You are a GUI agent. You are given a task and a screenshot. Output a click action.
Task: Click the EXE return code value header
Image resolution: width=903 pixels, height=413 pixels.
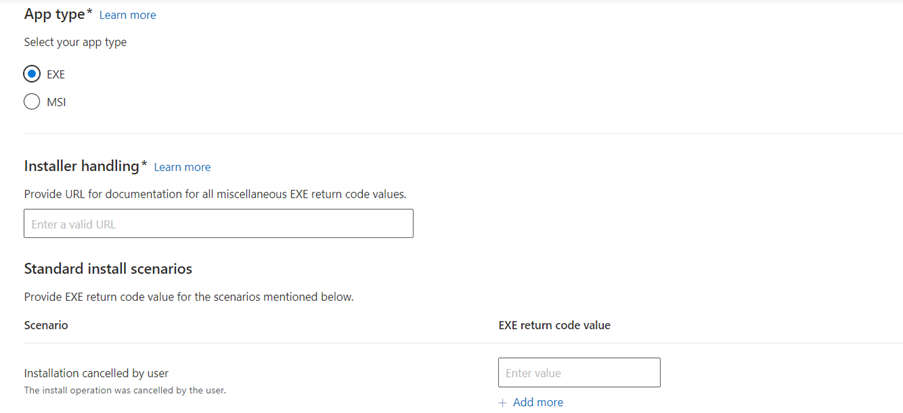click(x=554, y=325)
